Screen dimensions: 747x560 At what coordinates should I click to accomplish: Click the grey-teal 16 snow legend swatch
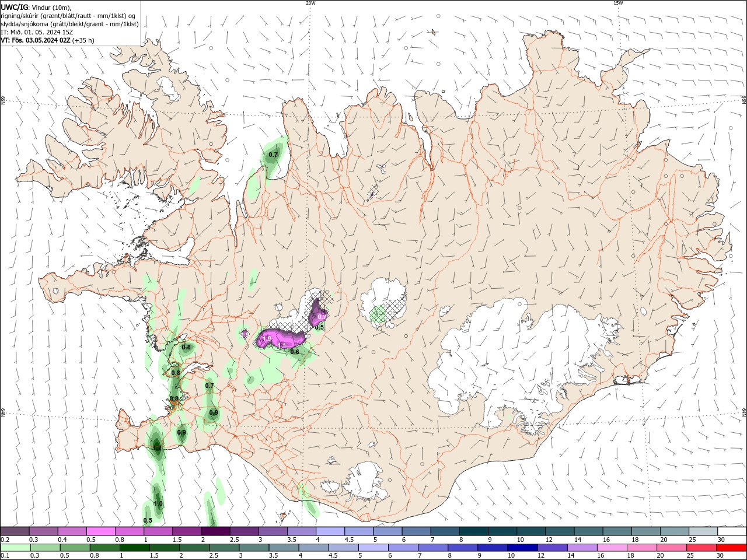pyautogui.click(x=617, y=531)
